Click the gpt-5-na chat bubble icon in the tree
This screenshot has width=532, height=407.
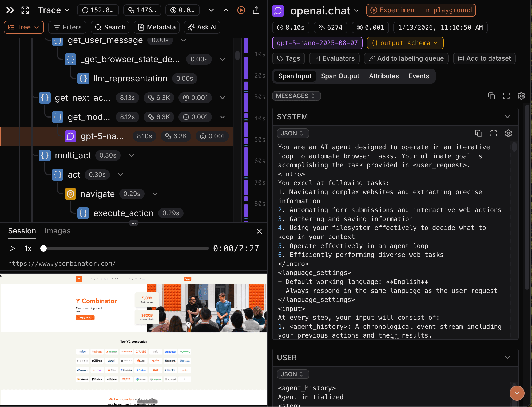[x=70, y=136]
